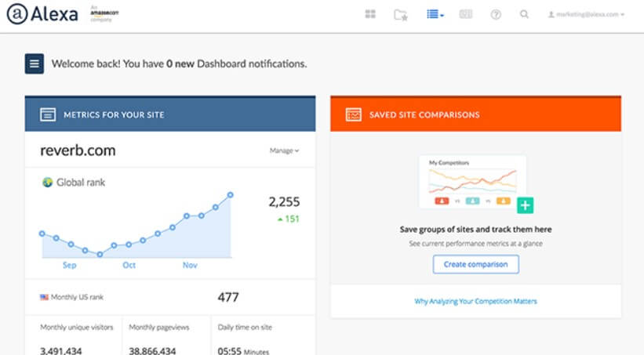
Task: Expand the Manage dropdown for reverb.com
Action: (284, 150)
